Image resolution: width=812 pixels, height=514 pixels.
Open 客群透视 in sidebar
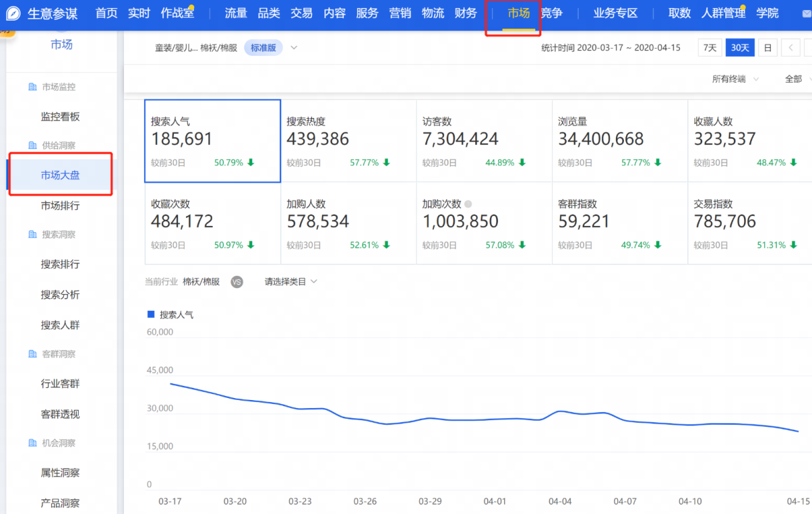click(60, 415)
